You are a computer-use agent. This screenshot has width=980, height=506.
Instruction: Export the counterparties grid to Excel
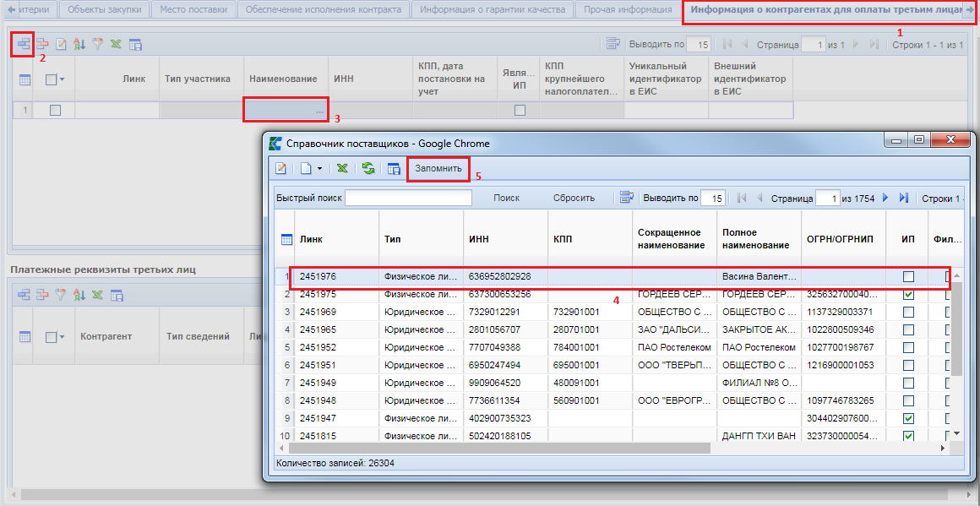116,45
